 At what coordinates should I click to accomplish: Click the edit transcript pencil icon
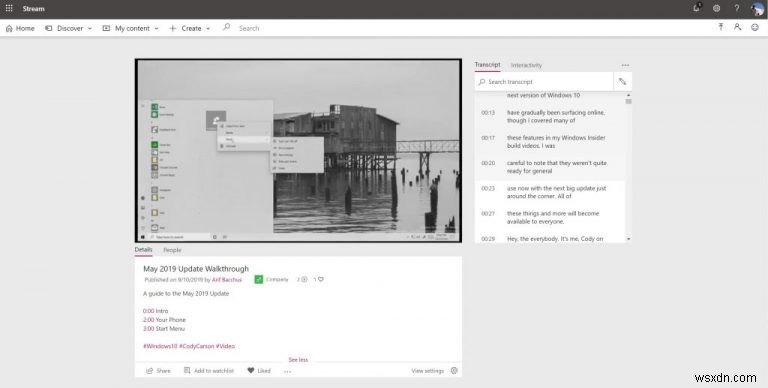[x=623, y=82]
